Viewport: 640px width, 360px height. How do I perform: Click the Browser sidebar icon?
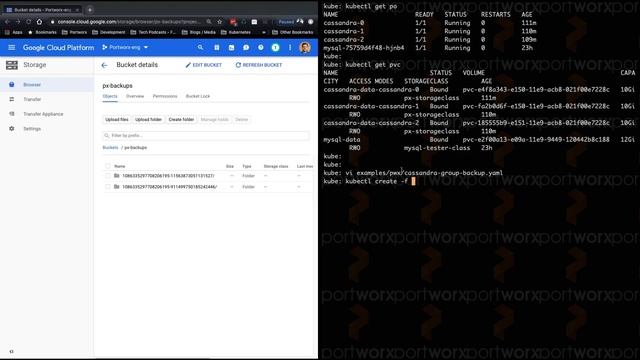[11, 84]
